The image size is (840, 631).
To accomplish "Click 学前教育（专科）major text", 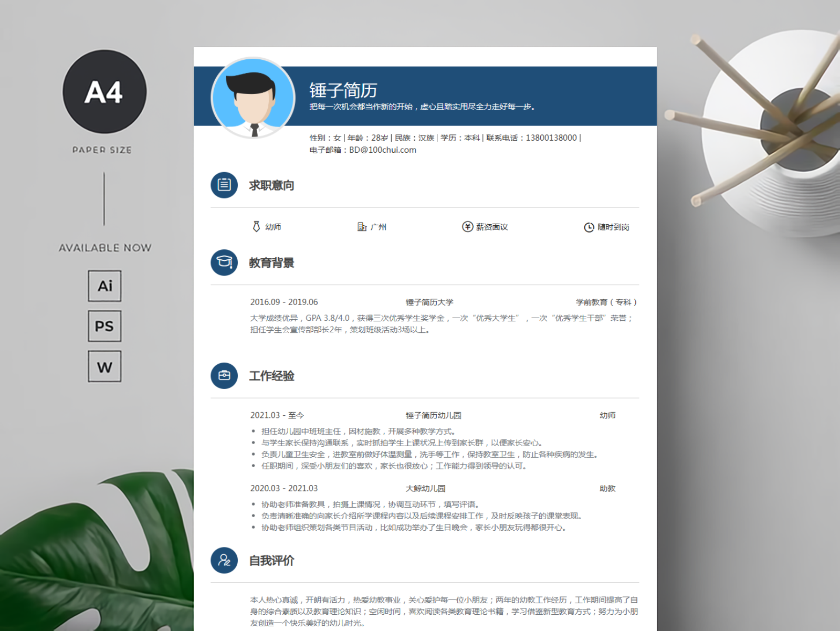I will (x=607, y=302).
